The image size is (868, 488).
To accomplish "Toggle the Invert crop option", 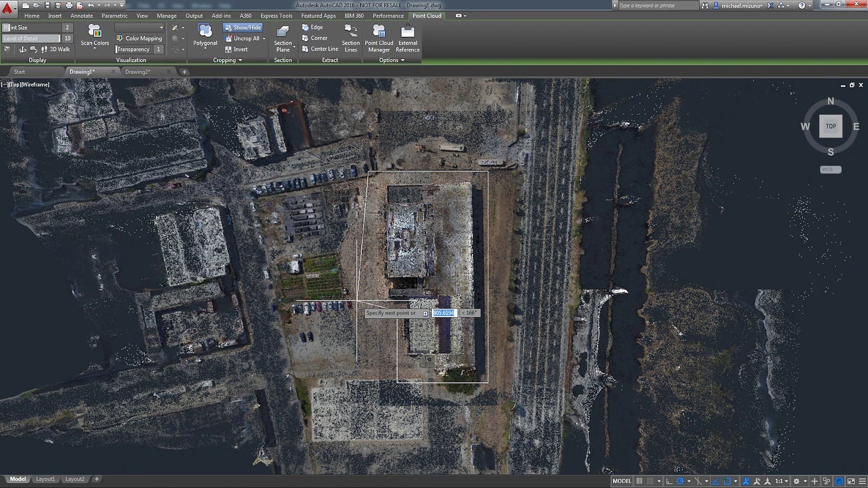I will click(236, 49).
